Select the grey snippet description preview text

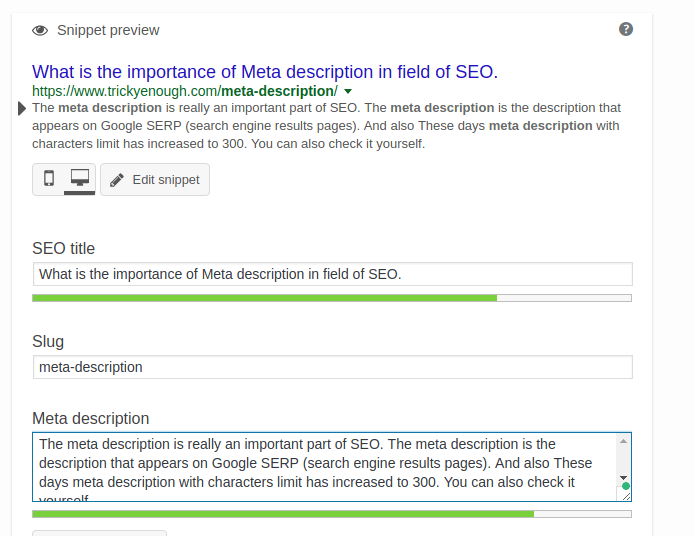[x=326, y=126]
